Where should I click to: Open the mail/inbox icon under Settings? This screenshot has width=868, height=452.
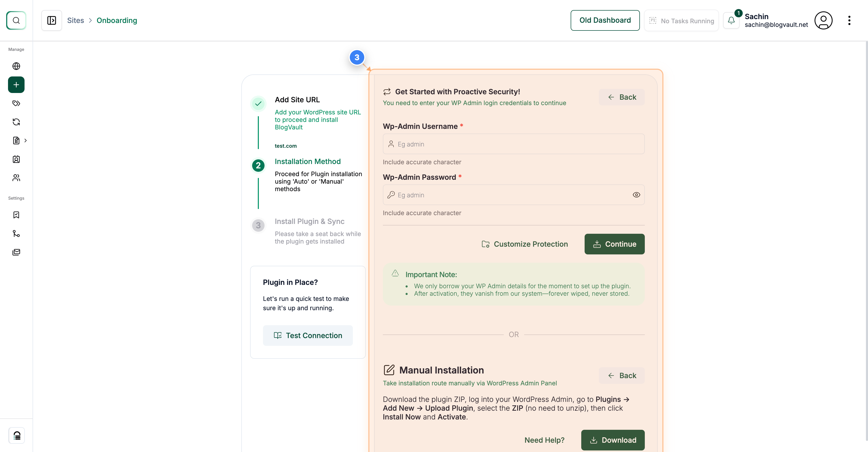tap(16, 252)
